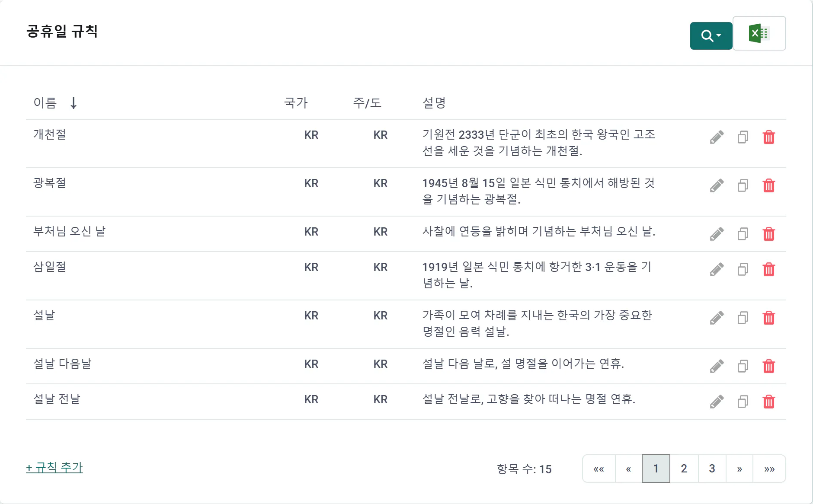The image size is (813, 504).
Task: Delete the 설날 전날 rule
Action: 769,402
